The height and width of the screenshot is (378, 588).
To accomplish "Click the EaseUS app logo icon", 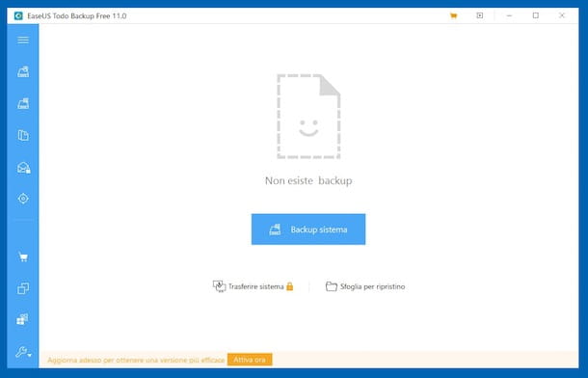I will [x=18, y=15].
